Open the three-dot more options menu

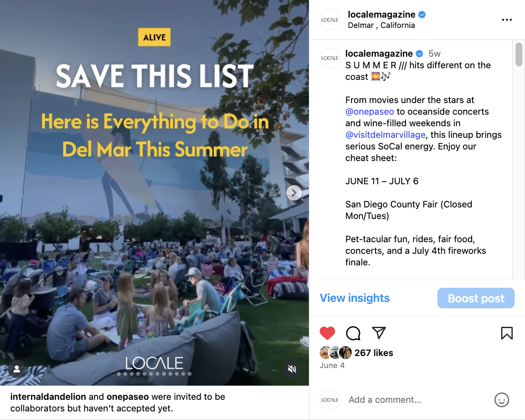coord(507,20)
